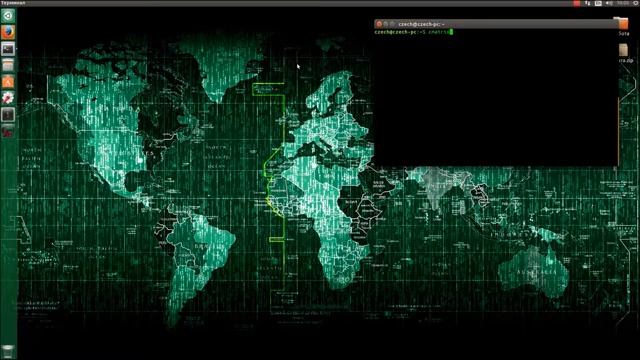Open the Trash at the launcher bottom
The height and width of the screenshot is (360, 640).
8,351
